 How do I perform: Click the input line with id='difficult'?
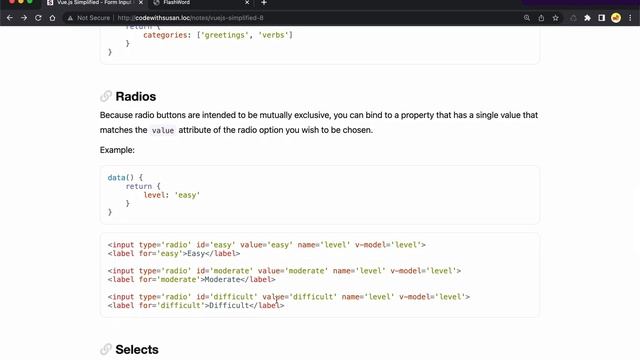click(x=289, y=297)
